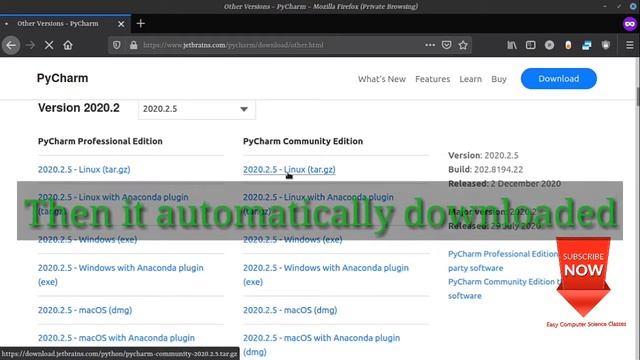Go back with the browser back arrow

11,45
